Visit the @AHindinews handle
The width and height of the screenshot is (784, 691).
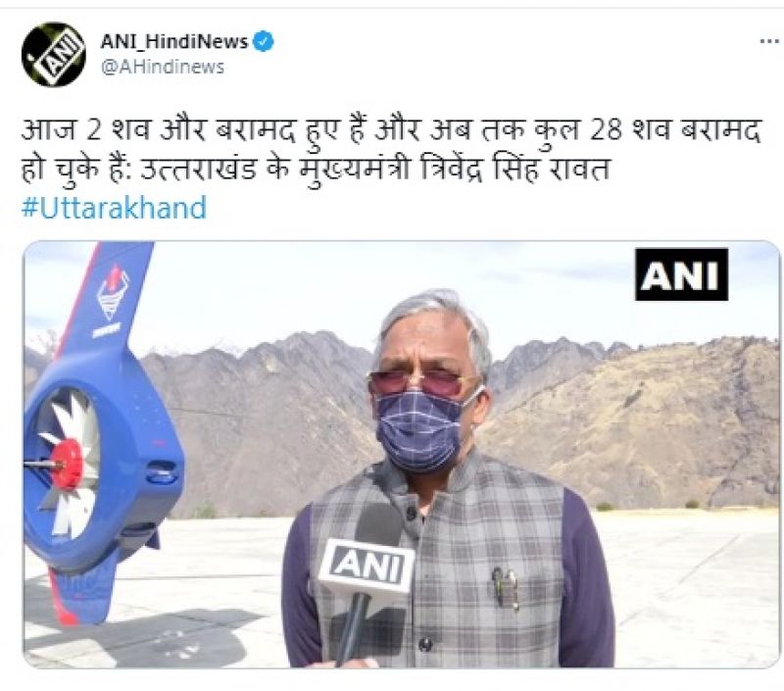coord(163,67)
